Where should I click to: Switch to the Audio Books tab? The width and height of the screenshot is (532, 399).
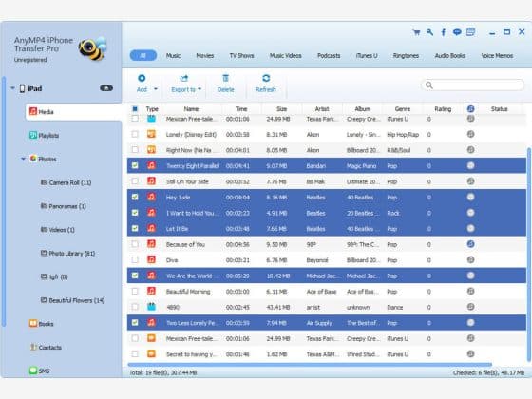coord(450,56)
